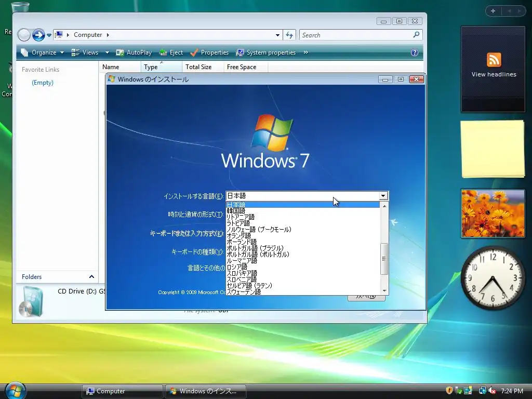Select 日本語 in the language list
The width and height of the screenshot is (532, 399).
click(x=303, y=205)
